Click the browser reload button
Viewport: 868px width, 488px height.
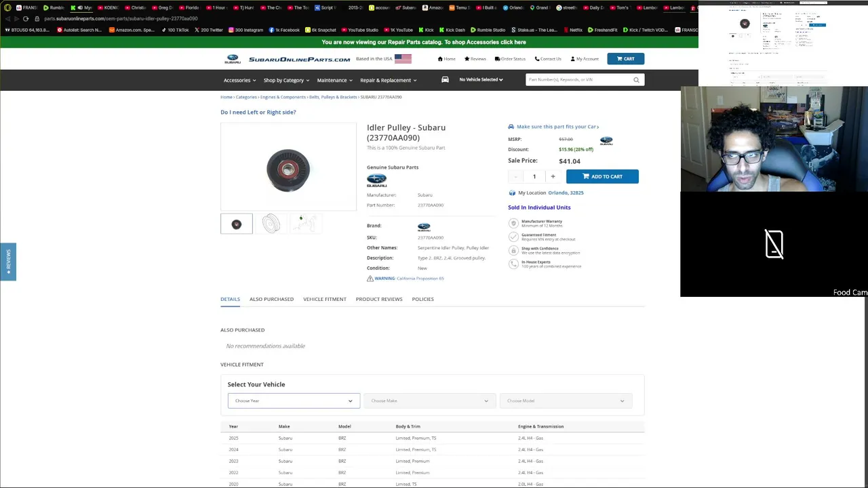26,19
